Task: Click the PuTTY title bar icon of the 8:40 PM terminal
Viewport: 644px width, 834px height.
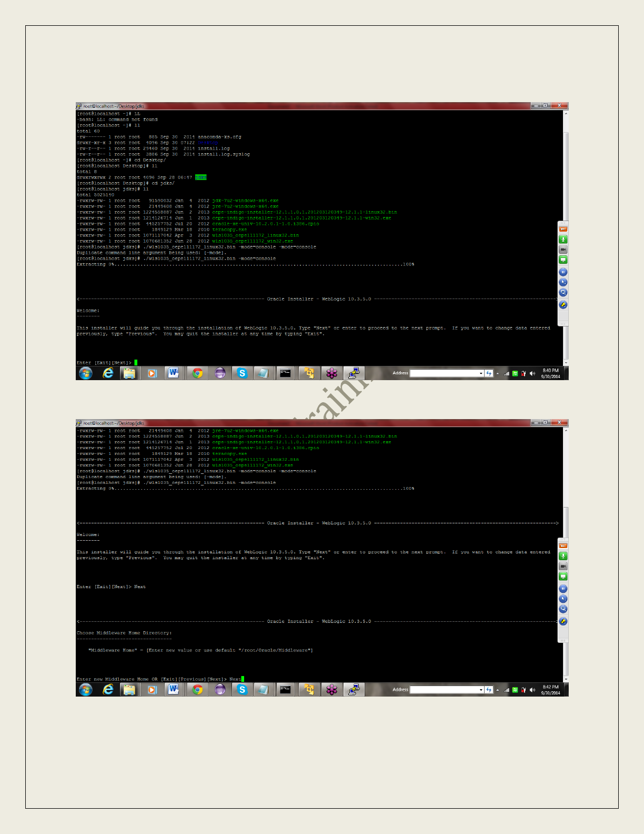Action: (x=79, y=106)
